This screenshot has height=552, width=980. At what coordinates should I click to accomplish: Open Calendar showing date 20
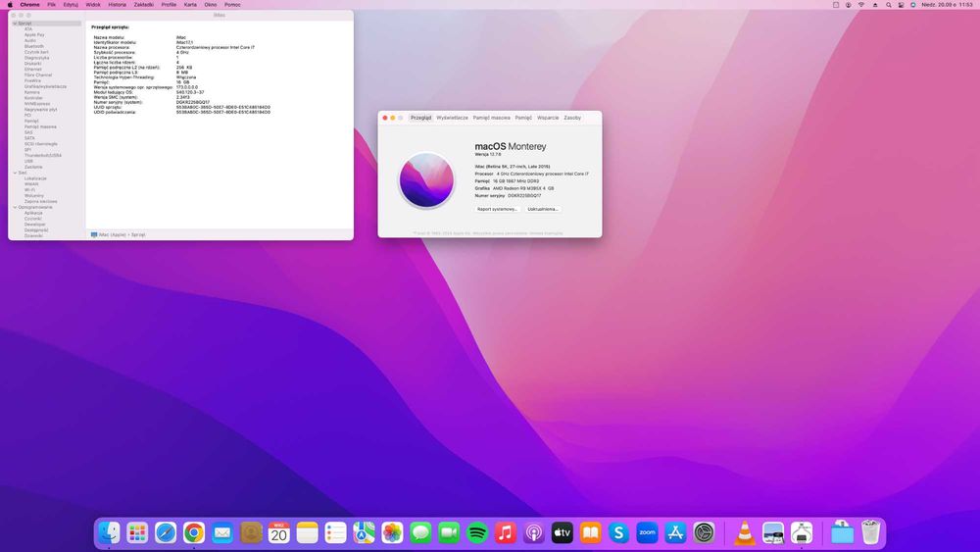tap(278, 532)
